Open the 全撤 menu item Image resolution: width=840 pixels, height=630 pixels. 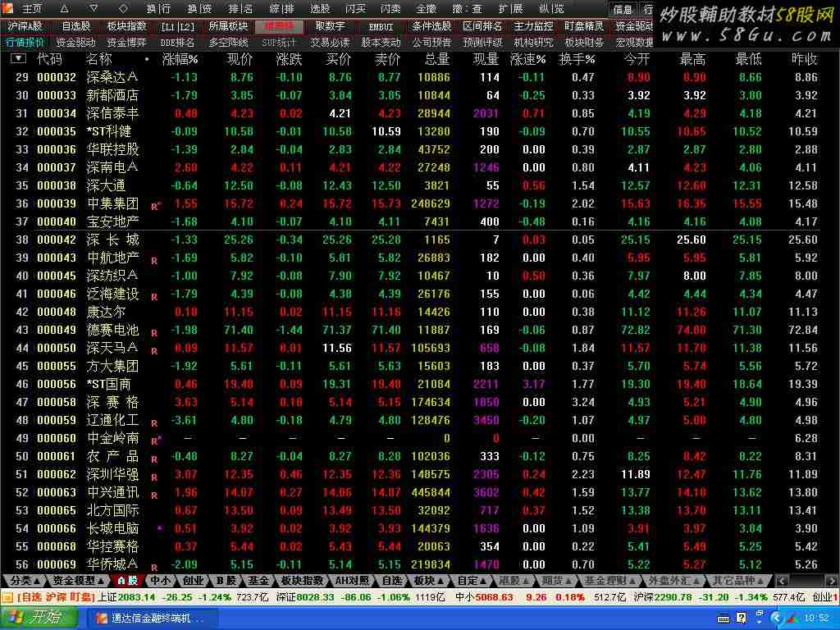pyautogui.click(x=426, y=8)
